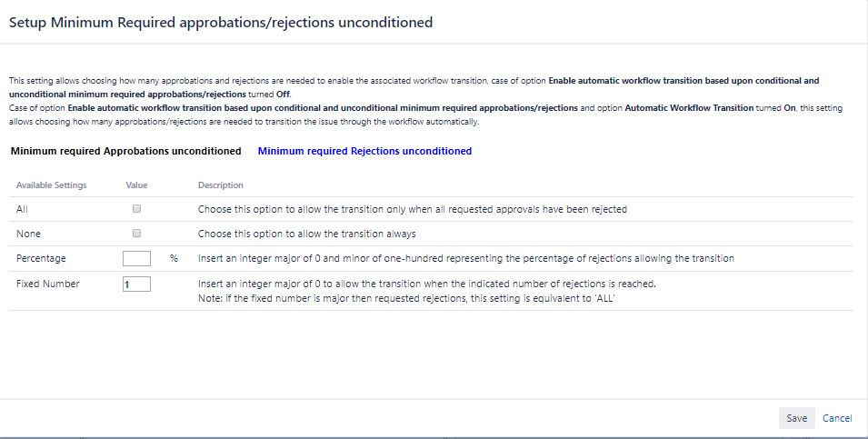This screenshot has height=439, width=868.
Task: Click the 'Fixed Number' setting label
Action: pos(48,284)
